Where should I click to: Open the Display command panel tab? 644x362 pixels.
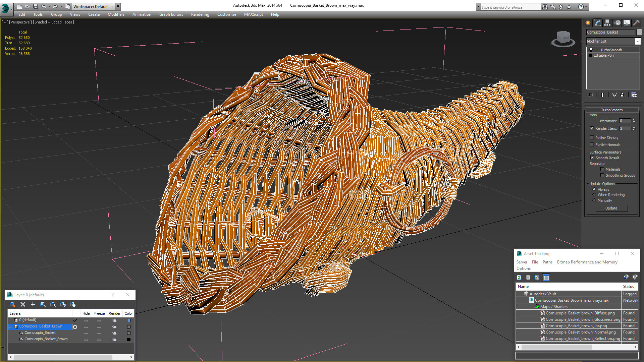tap(627, 23)
